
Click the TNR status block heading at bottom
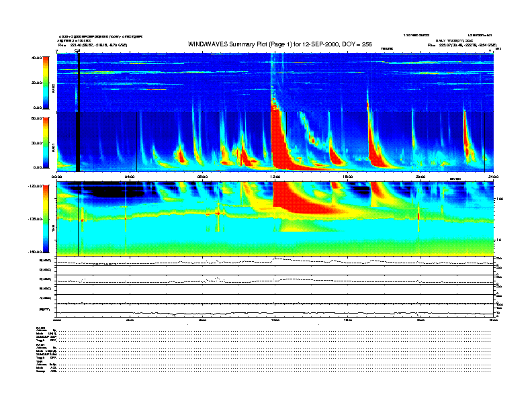pos(39,361)
